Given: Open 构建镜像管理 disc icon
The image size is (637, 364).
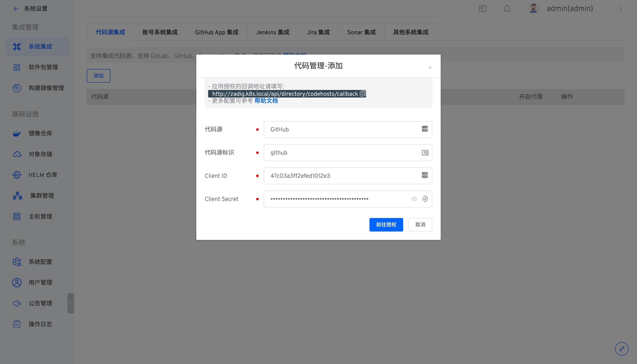Looking at the screenshot, I should (17, 88).
